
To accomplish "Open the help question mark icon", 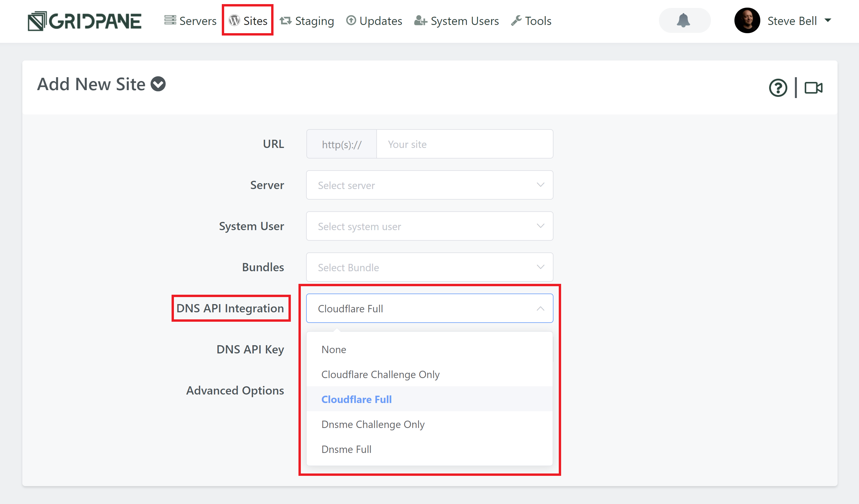I will [x=778, y=88].
